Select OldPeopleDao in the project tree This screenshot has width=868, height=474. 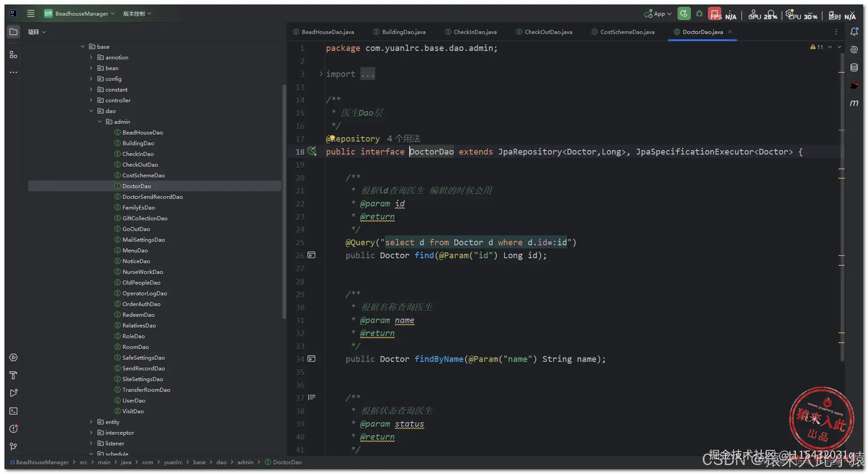(141, 282)
